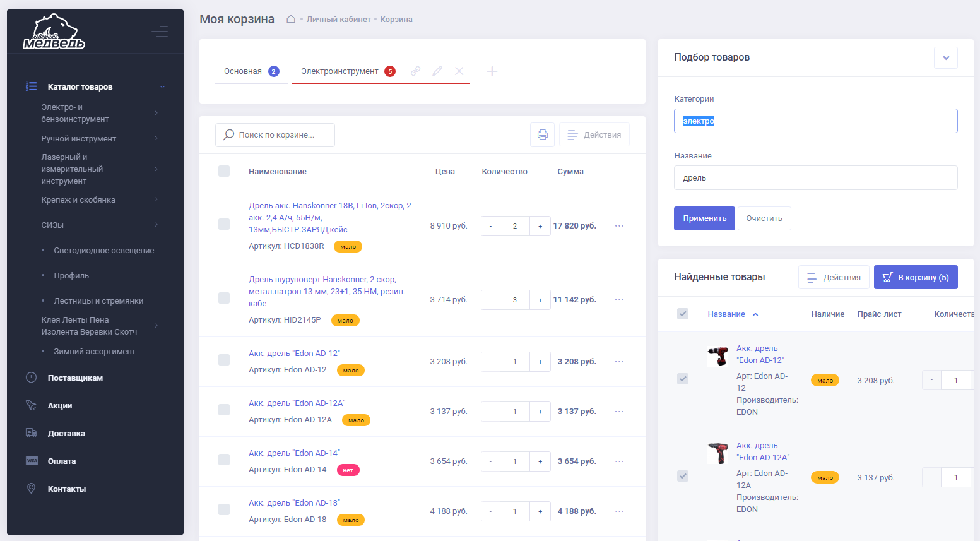The height and width of the screenshot is (541, 980).
Task: Click the Доставка truck icon
Action: pyautogui.click(x=31, y=433)
